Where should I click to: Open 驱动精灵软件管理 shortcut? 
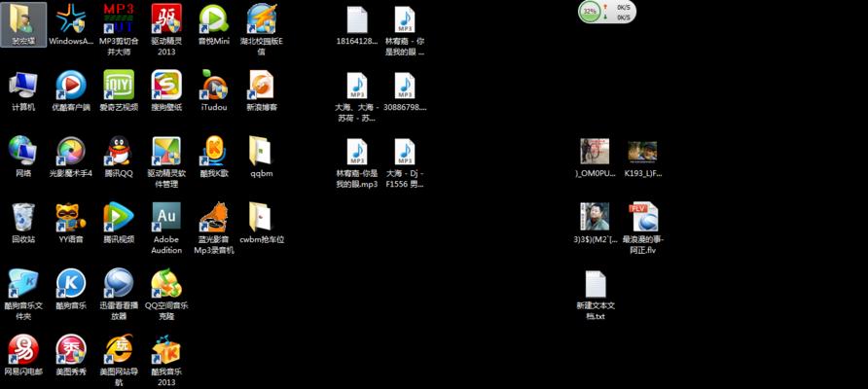pyautogui.click(x=166, y=162)
